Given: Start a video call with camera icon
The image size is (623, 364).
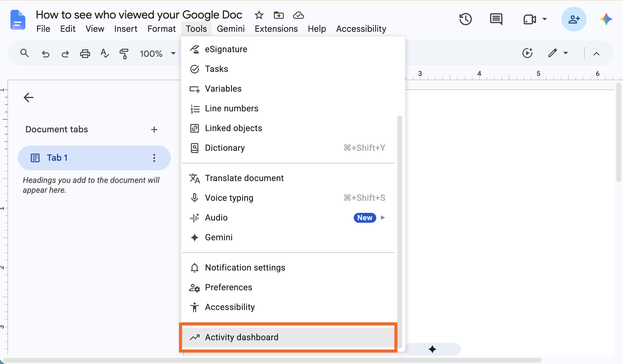Looking at the screenshot, I should [530, 19].
